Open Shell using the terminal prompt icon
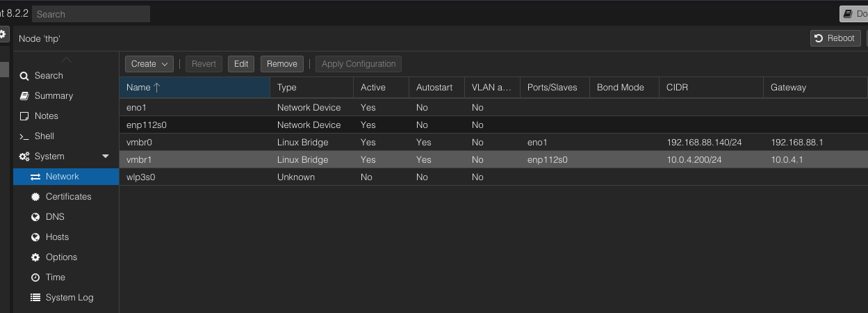This screenshot has width=868, height=313. tap(24, 136)
